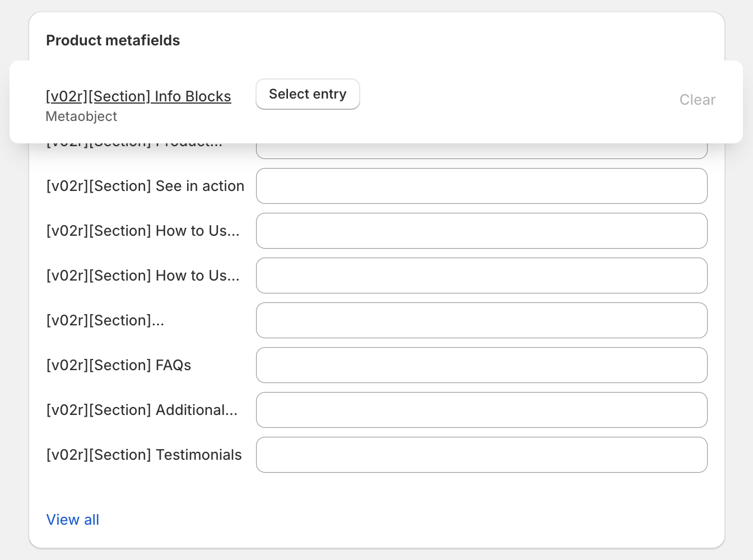This screenshot has height=560, width=753.
Task: Clear the Info Blocks metafield
Action: (698, 100)
